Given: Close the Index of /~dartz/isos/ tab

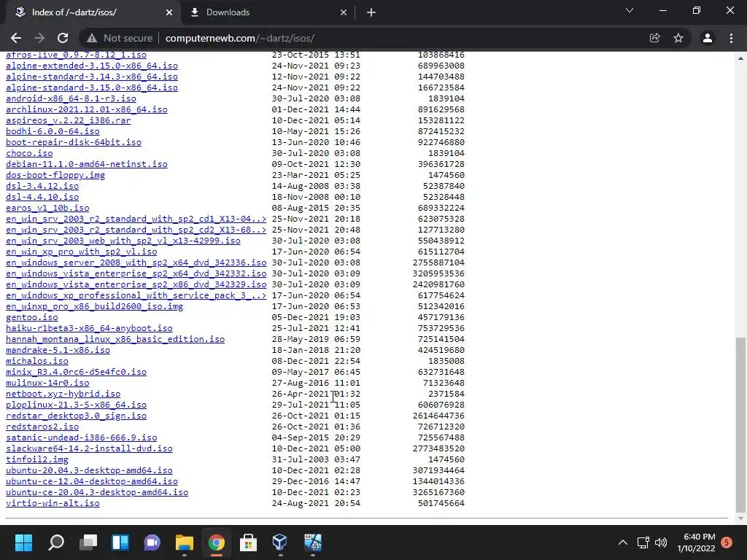Looking at the screenshot, I should (x=169, y=13).
